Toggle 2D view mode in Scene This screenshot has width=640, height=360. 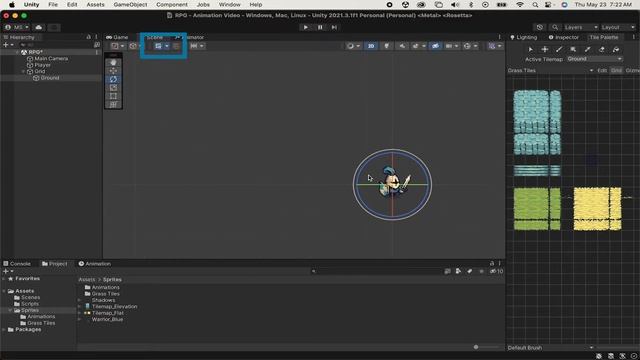[x=371, y=46]
